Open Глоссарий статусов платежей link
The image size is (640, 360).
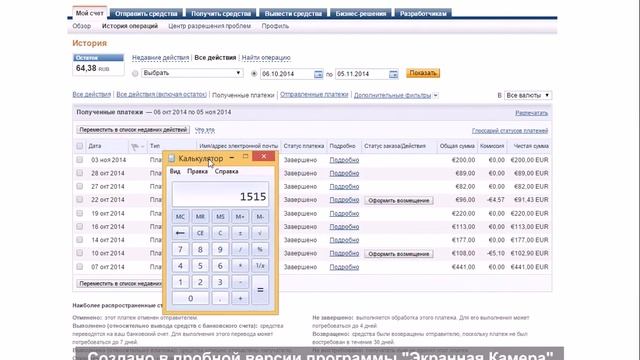pyautogui.click(x=510, y=131)
